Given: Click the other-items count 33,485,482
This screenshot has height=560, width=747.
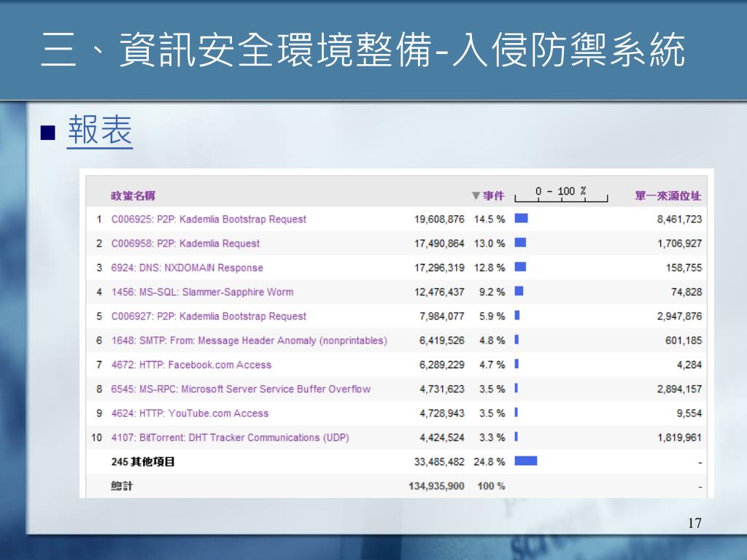Looking at the screenshot, I should [438, 462].
